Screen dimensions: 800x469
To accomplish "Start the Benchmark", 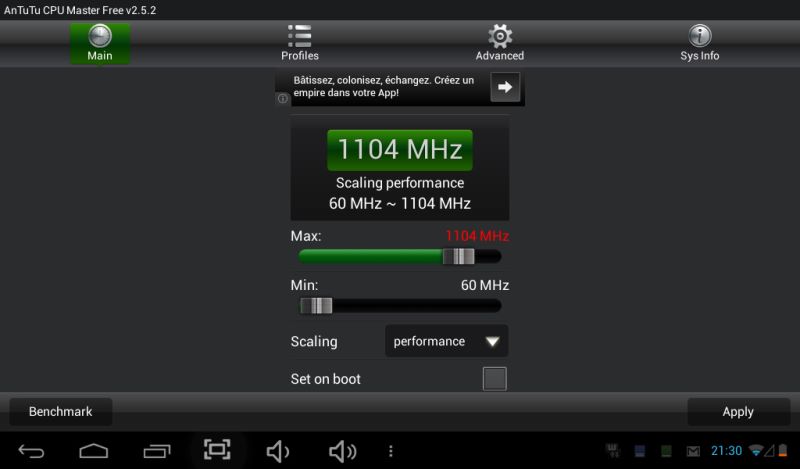I will tap(61, 411).
